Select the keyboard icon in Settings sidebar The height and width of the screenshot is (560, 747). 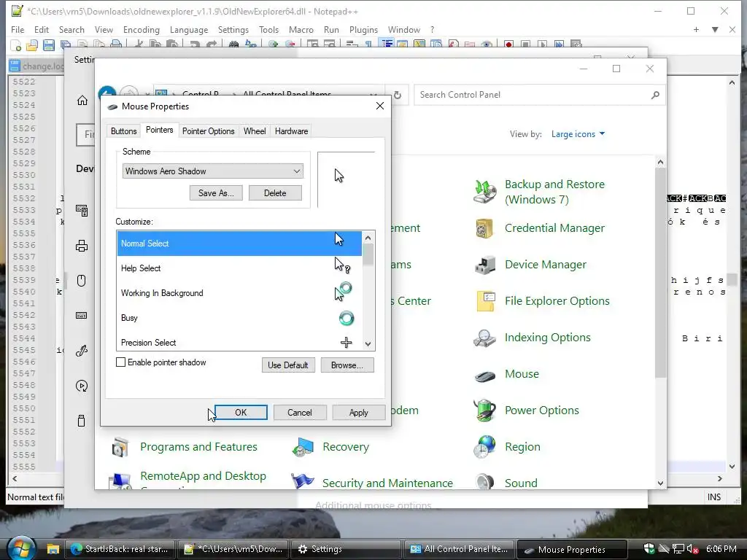coord(82,315)
